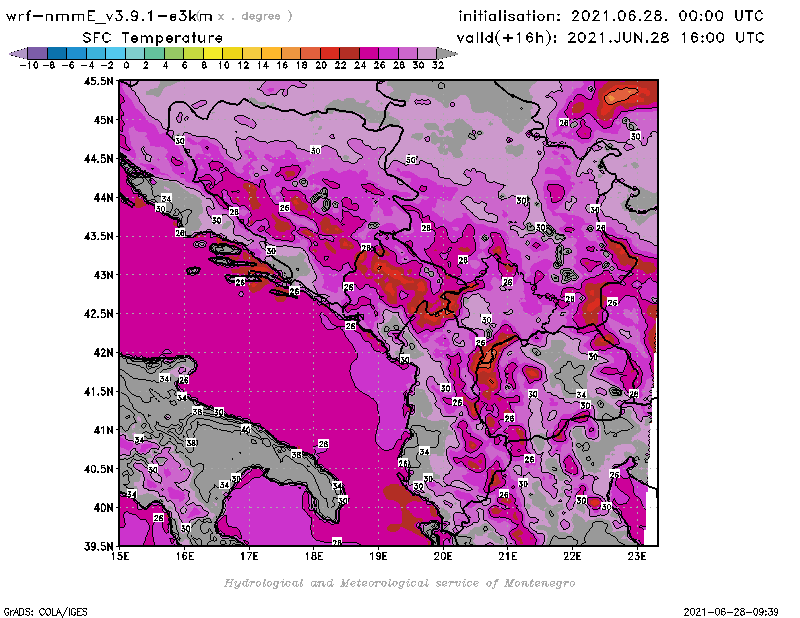The height and width of the screenshot is (618, 800).
Task: Click the 39.5N latitude label
Action: [x=99, y=546]
